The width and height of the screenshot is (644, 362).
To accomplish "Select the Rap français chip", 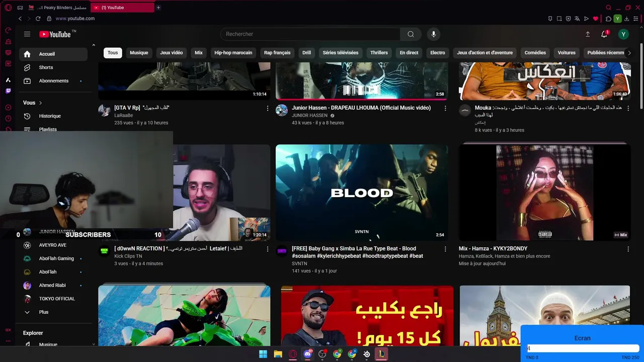I will [x=277, y=53].
